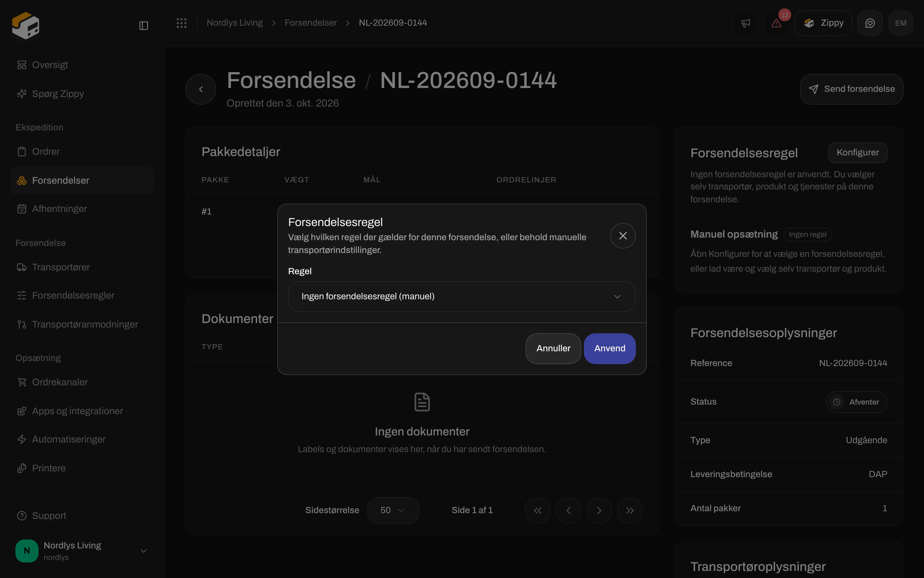This screenshot has width=924, height=578.
Task: Open the apps grid icon
Action: tap(181, 23)
